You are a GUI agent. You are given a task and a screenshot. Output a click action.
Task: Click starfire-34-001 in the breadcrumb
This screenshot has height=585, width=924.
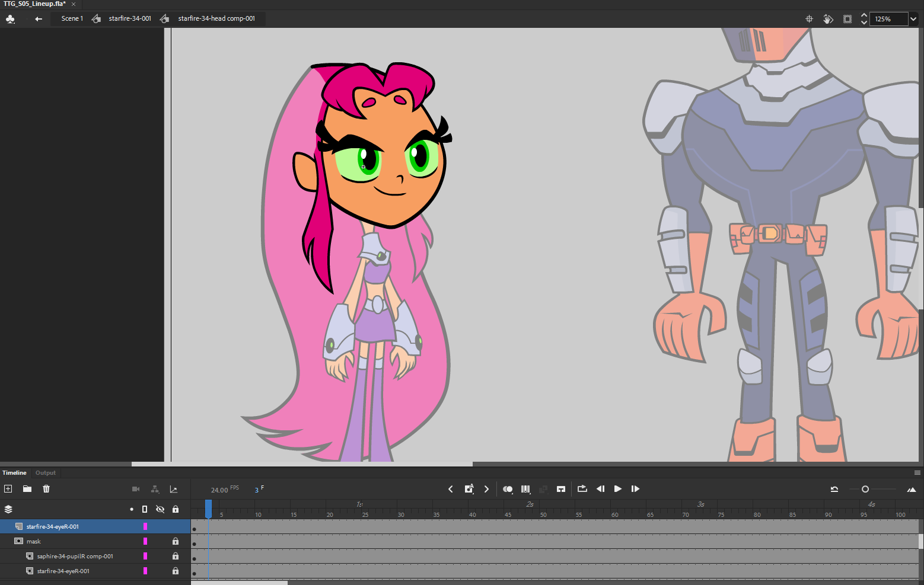coord(129,19)
